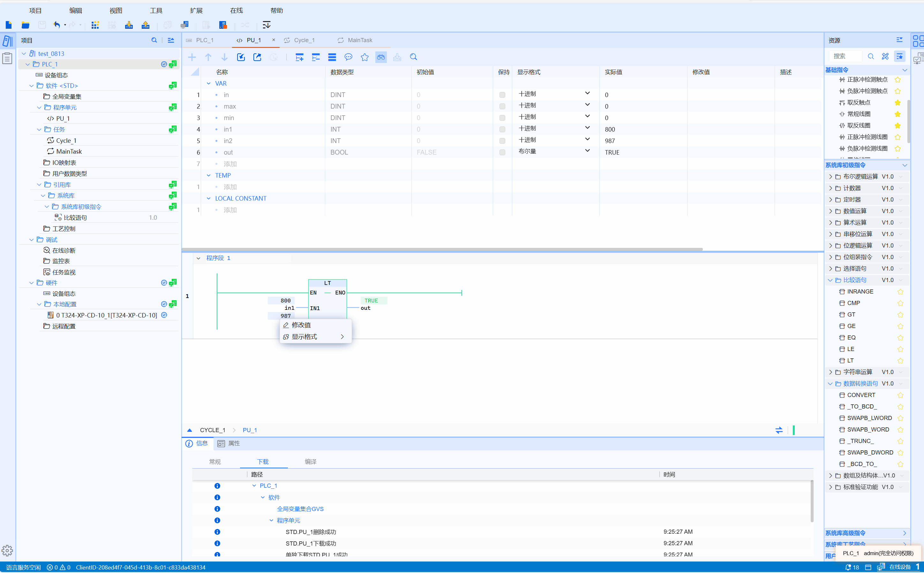Viewport: 924px width, 573px height.
Task: Click the monitor glasses icon in editor toolbar
Action: (380, 57)
